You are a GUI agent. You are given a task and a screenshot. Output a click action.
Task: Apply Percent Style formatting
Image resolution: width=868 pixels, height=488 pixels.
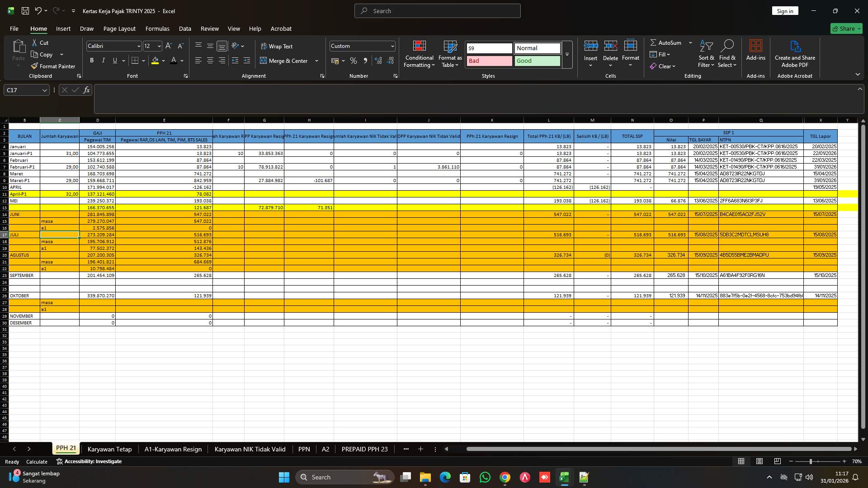[x=353, y=60]
